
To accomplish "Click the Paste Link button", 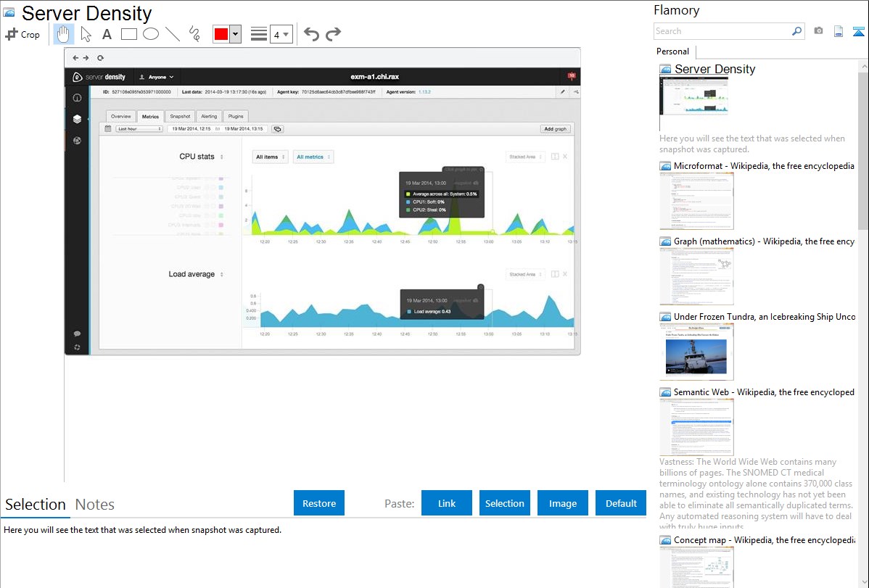I will tap(447, 503).
